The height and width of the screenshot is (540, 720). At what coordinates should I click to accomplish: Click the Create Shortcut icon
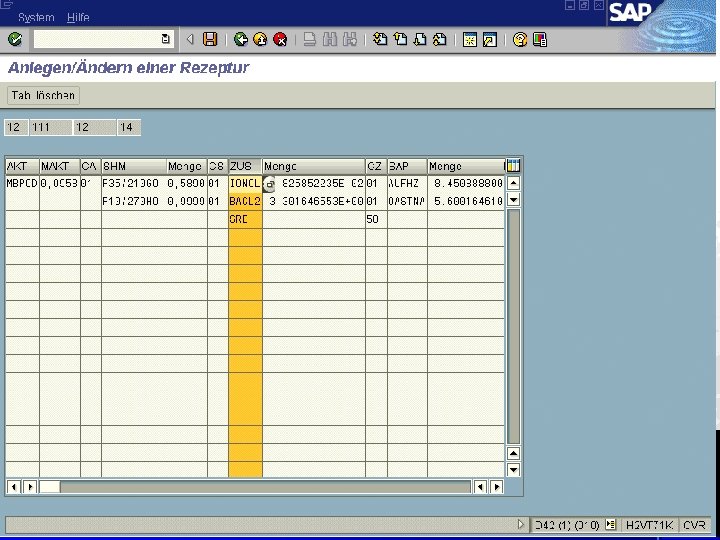click(x=489, y=39)
